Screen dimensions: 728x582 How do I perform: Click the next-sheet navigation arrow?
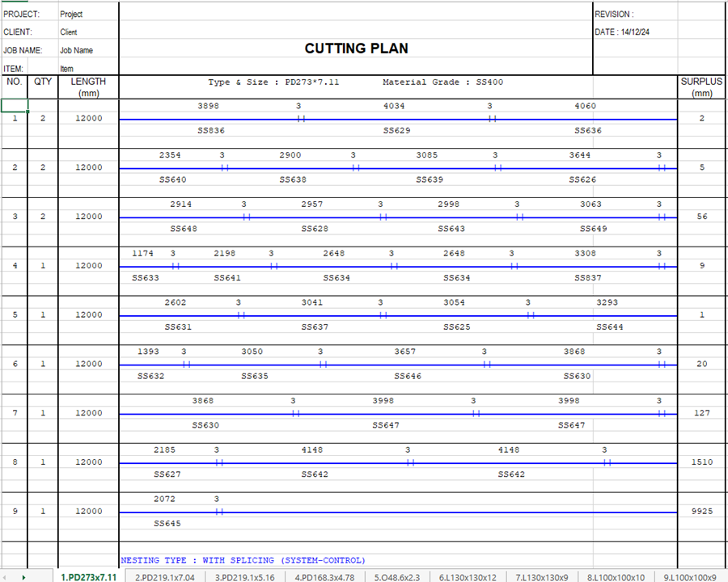coord(23,577)
